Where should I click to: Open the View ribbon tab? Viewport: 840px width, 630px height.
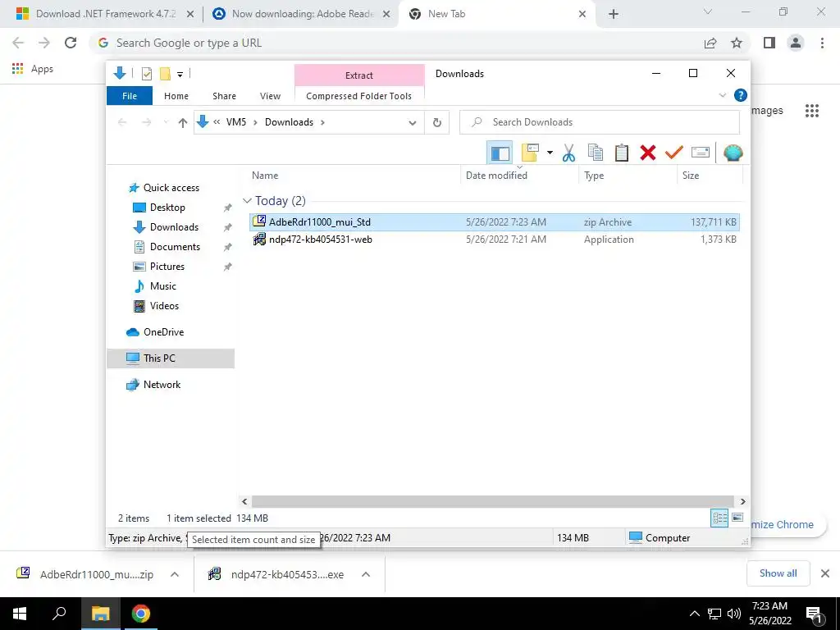pyautogui.click(x=270, y=96)
